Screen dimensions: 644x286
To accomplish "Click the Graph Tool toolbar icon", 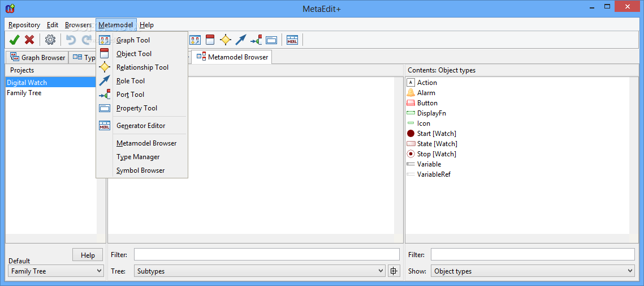I will coord(195,40).
